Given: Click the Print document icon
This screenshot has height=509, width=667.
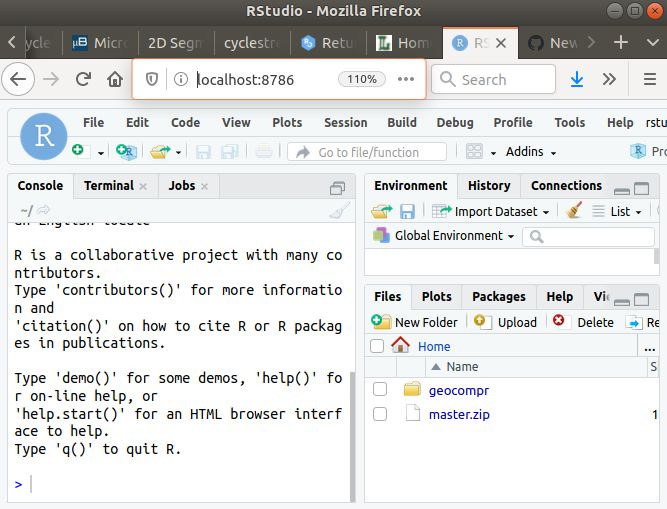Looking at the screenshot, I should [264, 152].
